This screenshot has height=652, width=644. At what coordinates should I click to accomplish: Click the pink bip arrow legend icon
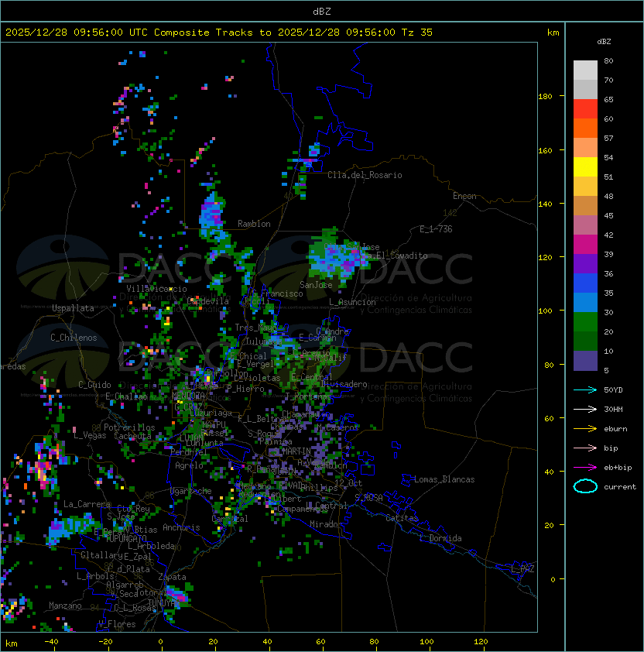click(585, 448)
